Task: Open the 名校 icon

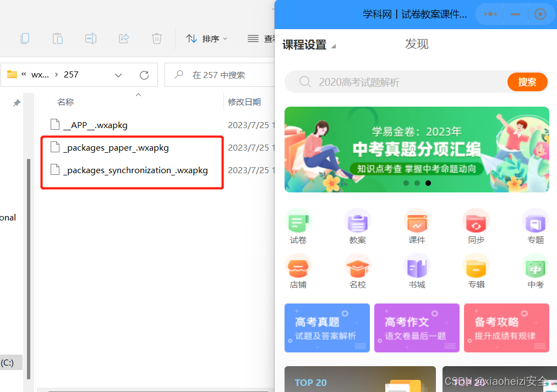Action: point(357,272)
